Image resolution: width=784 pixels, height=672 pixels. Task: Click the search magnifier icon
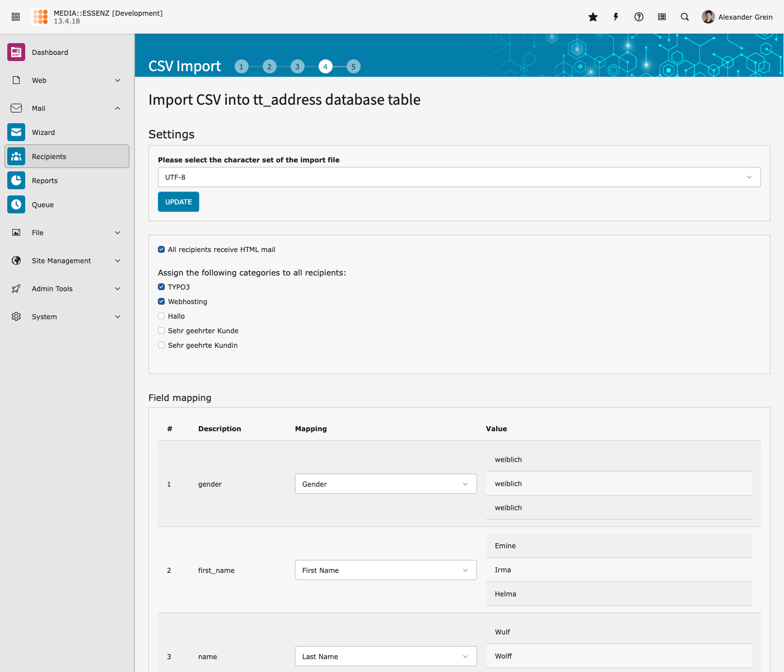tap(685, 17)
